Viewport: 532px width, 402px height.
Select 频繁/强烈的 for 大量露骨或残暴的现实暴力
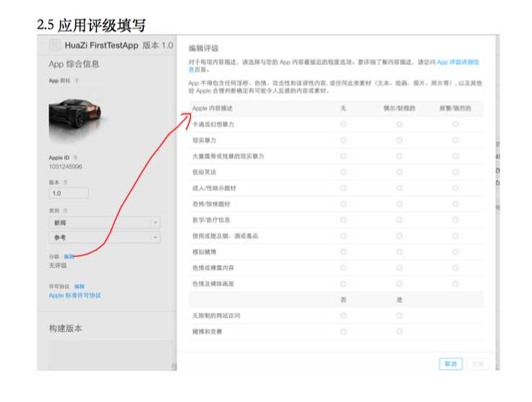[455, 156]
